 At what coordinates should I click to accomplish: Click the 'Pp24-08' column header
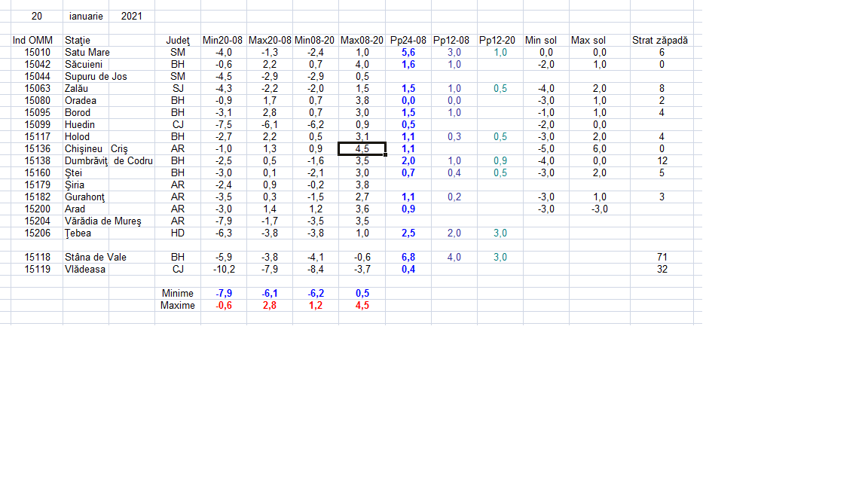click(x=408, y=41)
